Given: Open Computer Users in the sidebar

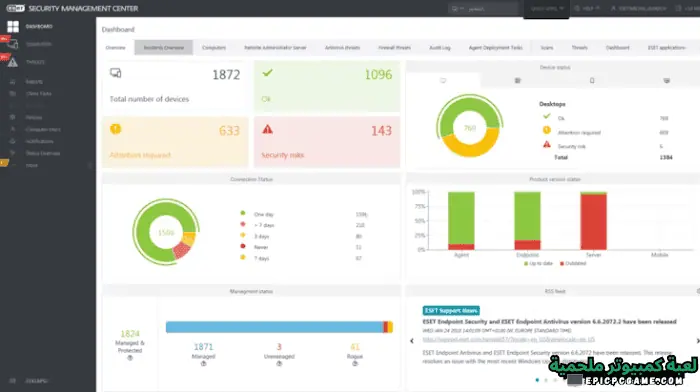Looking at the screenshot, I should 43,129.
